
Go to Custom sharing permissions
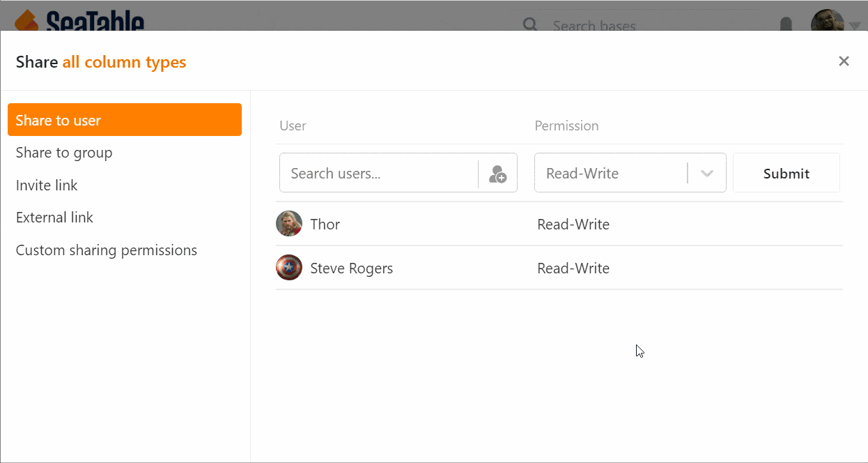(x=107, y=250)
